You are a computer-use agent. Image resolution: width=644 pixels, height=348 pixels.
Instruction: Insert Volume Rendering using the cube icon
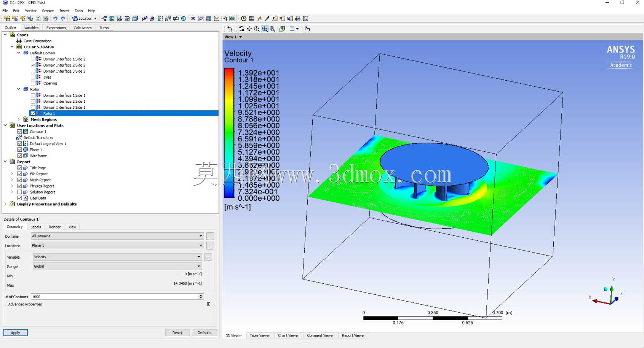(x=135, y=18)
